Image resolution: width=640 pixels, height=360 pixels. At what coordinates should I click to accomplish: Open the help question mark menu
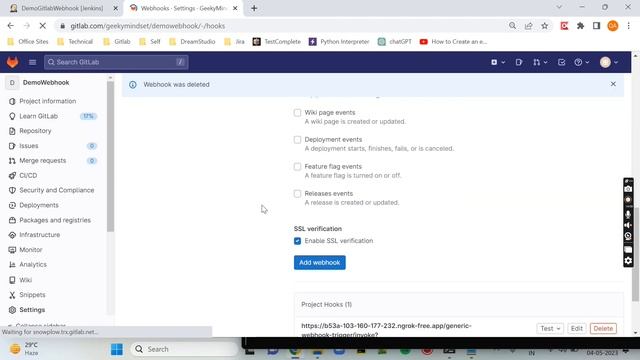tap(581, 62)
